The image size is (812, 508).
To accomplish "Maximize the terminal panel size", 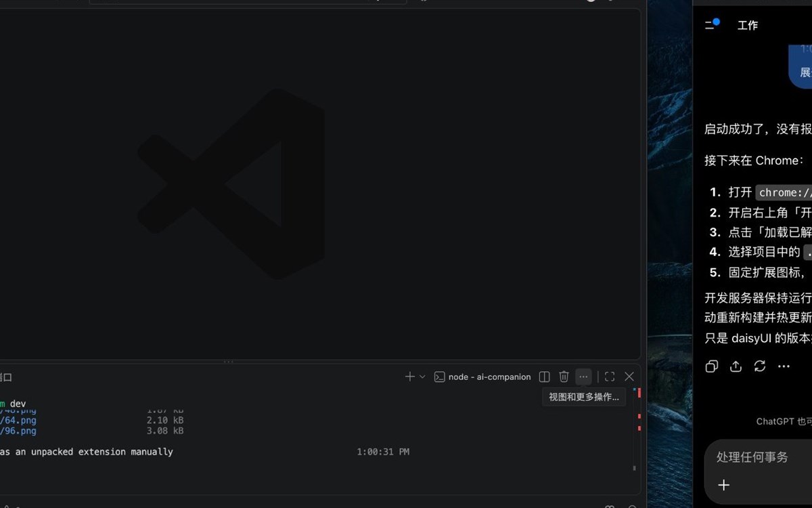I will point(610,377).
